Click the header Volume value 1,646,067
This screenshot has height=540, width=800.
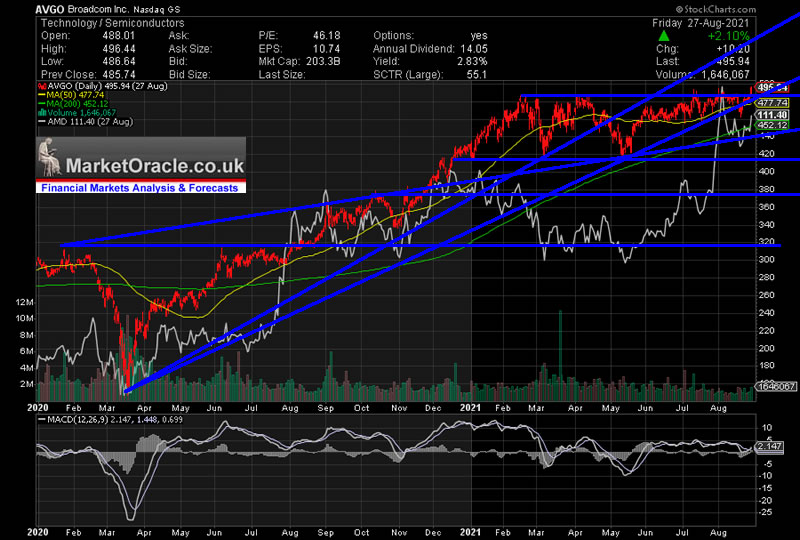click(724, 74)
